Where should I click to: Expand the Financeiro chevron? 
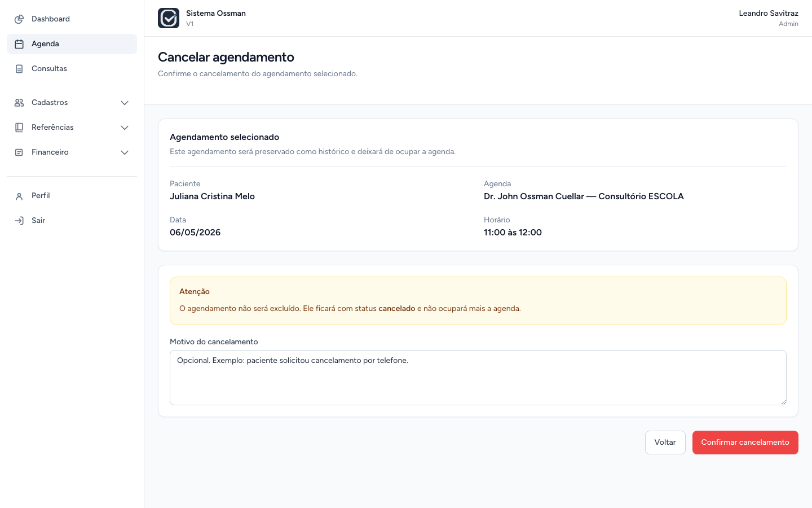pyautogui.click(x=125, y=152)
